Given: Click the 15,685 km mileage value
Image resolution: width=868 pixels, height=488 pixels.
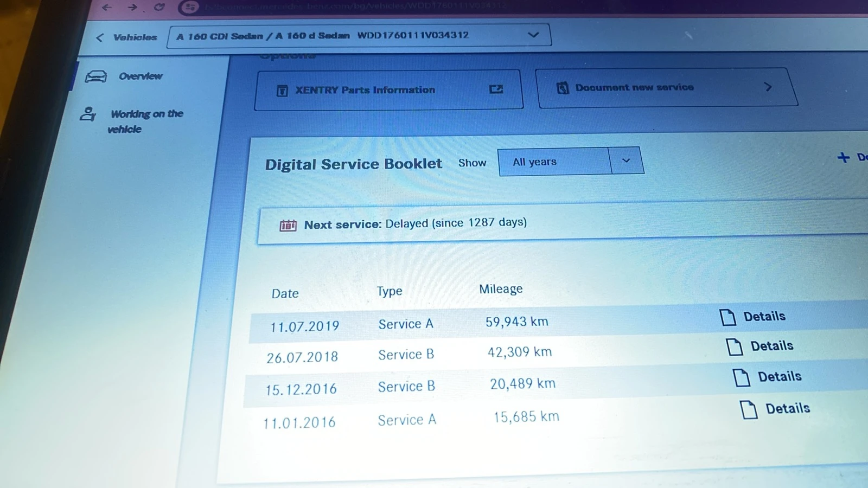Looking at the screenshot, I should [x=526, y=416].
